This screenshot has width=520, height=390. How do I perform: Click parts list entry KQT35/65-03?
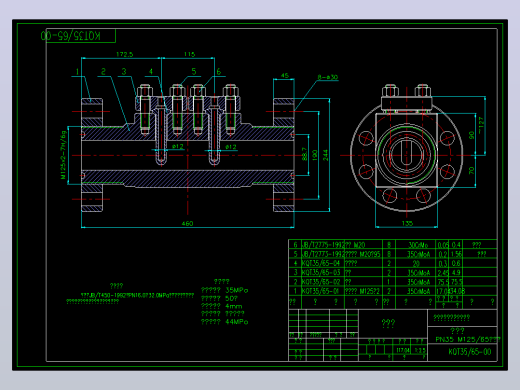[321, 273]
